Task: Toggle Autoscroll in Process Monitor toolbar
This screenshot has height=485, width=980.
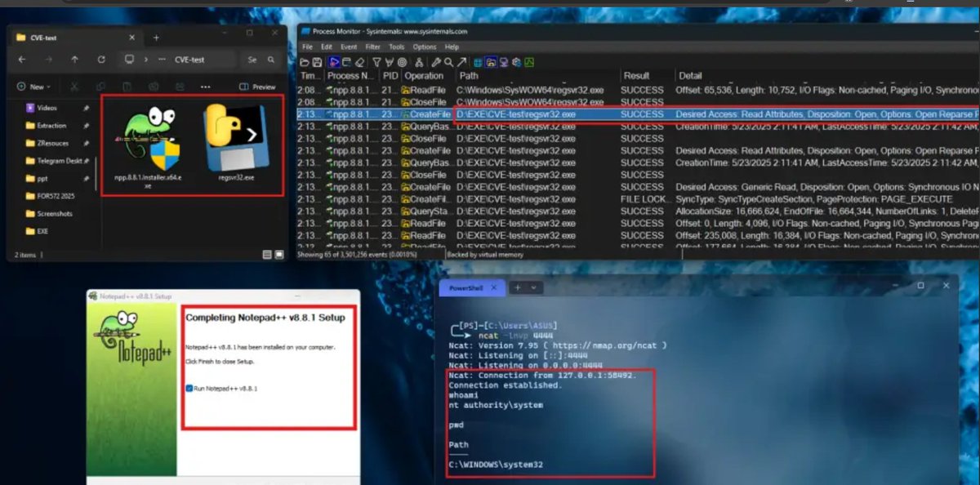Action: [347, 62]
